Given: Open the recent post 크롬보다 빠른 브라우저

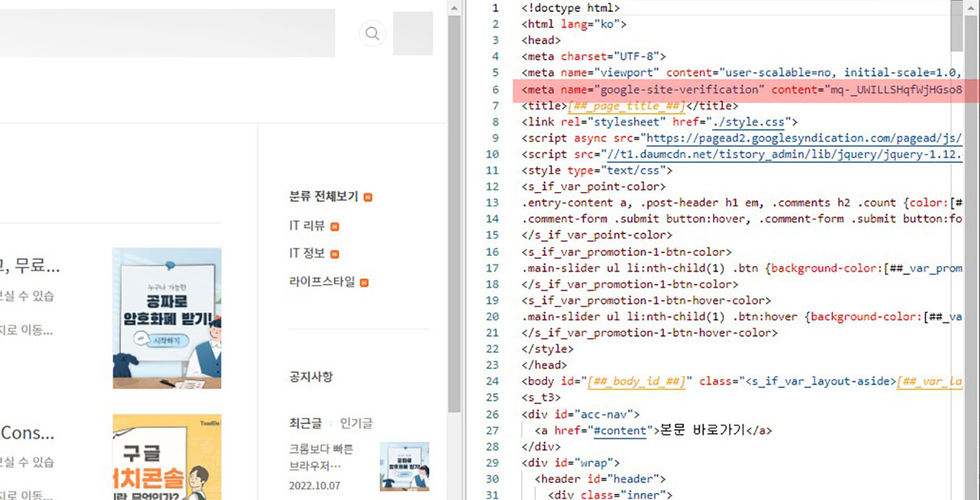Looking at the screenshot, I should point(322,457).
